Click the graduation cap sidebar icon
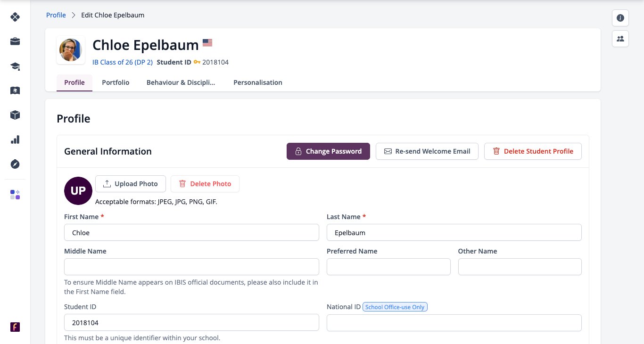This screenshot has width=644, height=344. [15, 66]
